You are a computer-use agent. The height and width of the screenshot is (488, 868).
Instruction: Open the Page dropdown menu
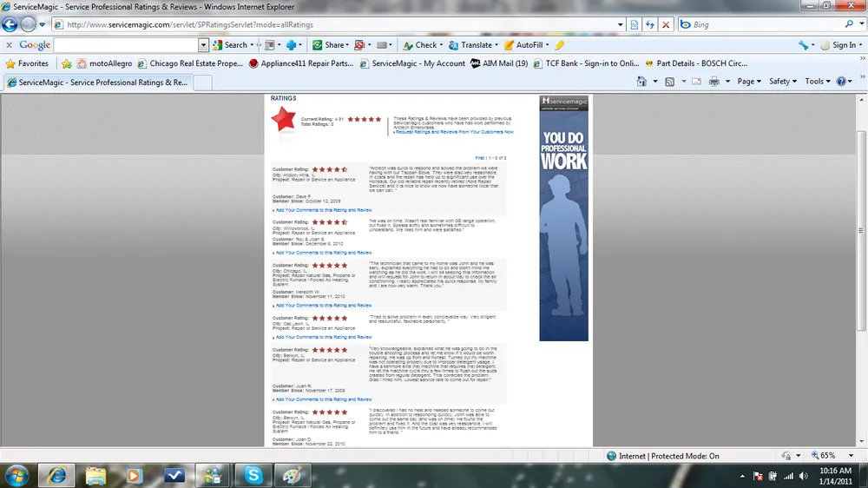[749, 82]
